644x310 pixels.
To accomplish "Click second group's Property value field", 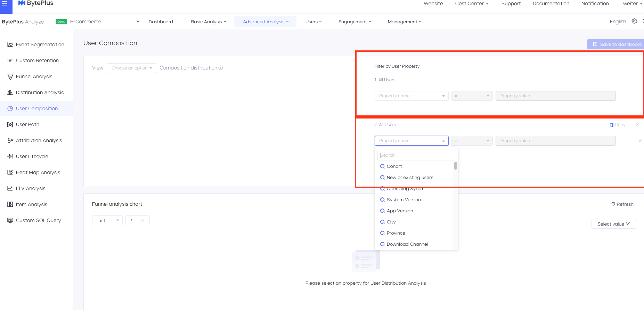I will [x=556, y=141].
